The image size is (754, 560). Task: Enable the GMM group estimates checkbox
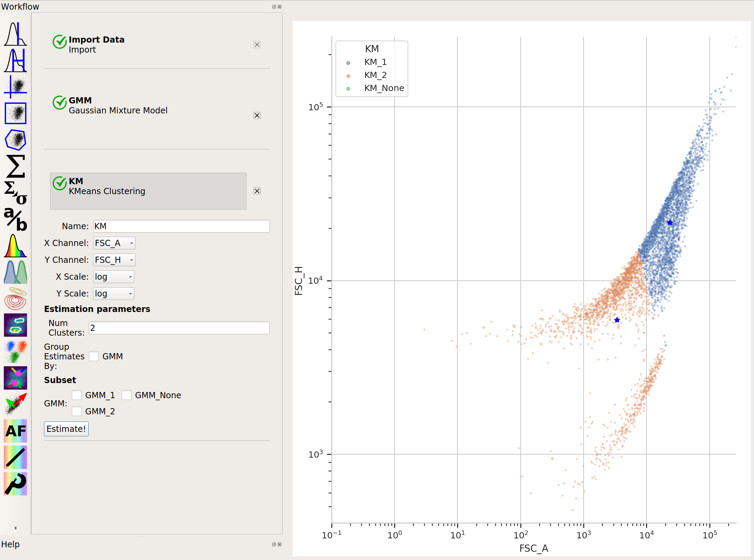pos(94,356)
